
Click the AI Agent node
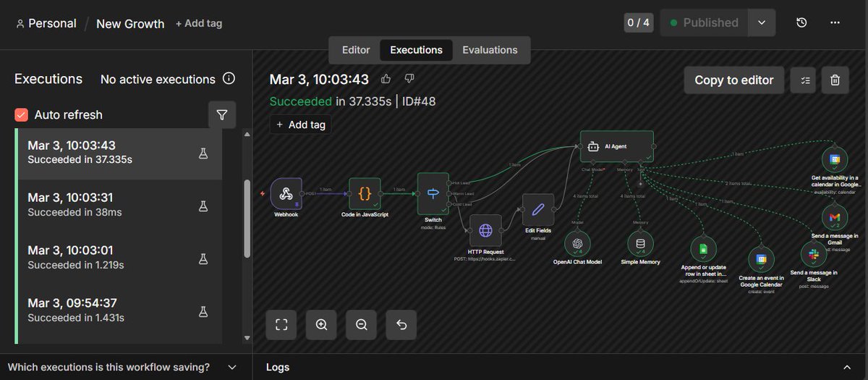coord(617,146)
